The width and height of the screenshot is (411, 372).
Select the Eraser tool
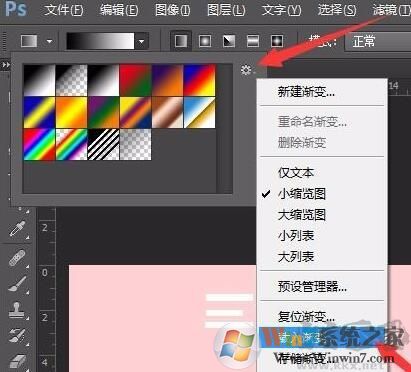17,361
